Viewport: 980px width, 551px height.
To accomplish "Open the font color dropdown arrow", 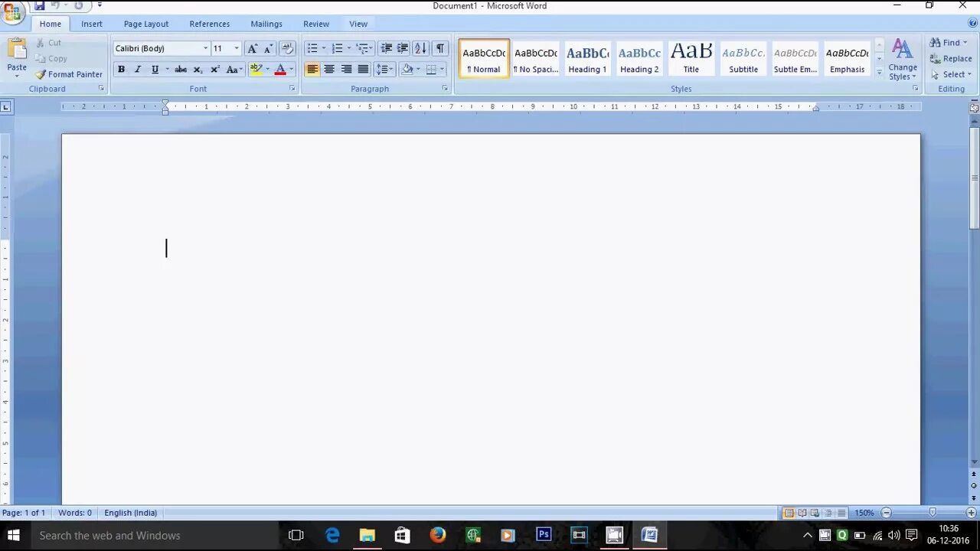I will [291, 70].
